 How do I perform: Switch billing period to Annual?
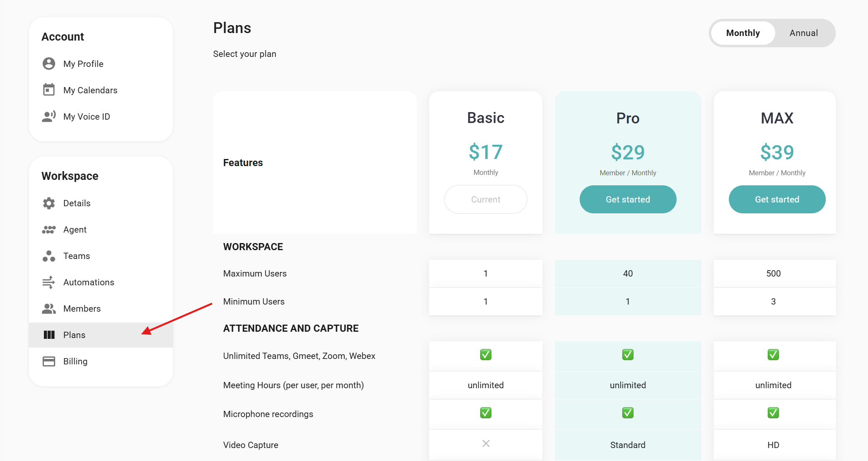[x=803, y=33]
